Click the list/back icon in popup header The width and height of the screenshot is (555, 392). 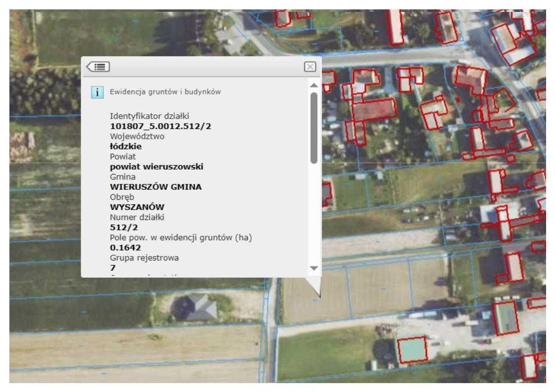click(x=98, y=66)
